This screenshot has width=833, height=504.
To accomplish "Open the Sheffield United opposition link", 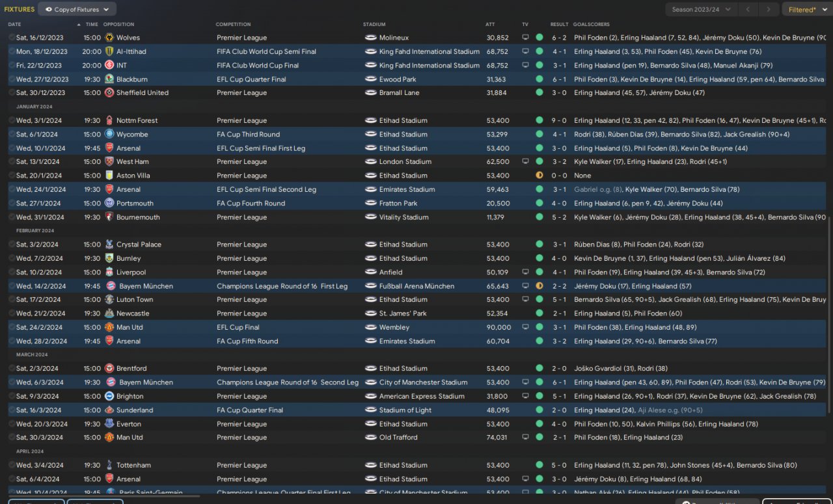I will (x=143, y=93).
